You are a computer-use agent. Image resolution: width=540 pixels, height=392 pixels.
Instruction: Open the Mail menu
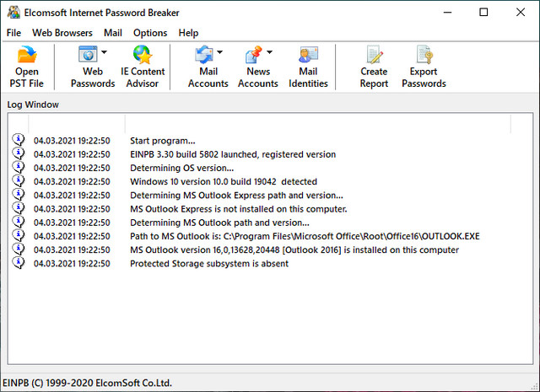(113, 33)
